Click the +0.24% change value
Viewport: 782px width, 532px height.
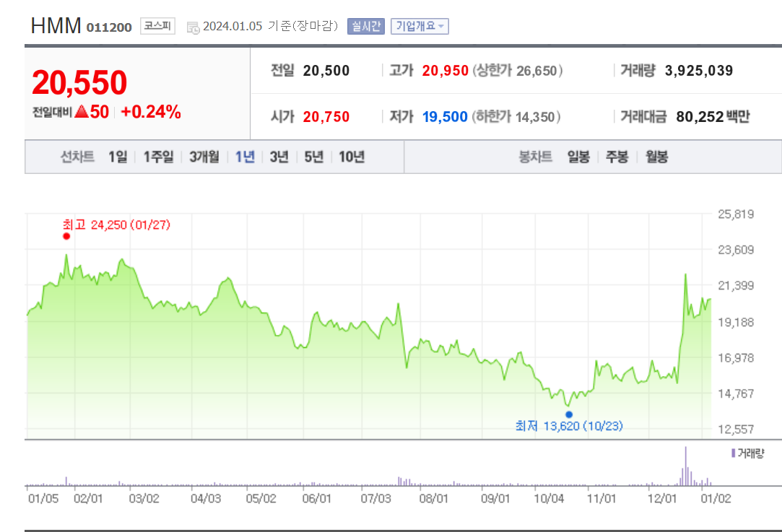[x=151, y=112]
